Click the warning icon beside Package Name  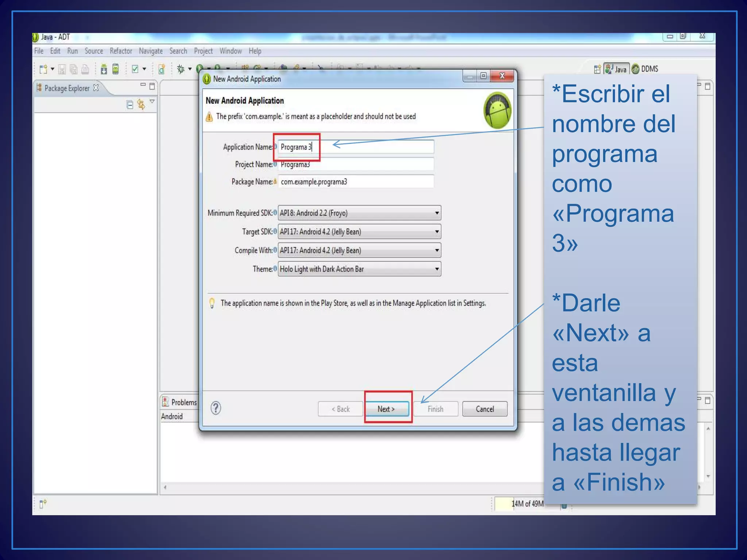(275, 181)
